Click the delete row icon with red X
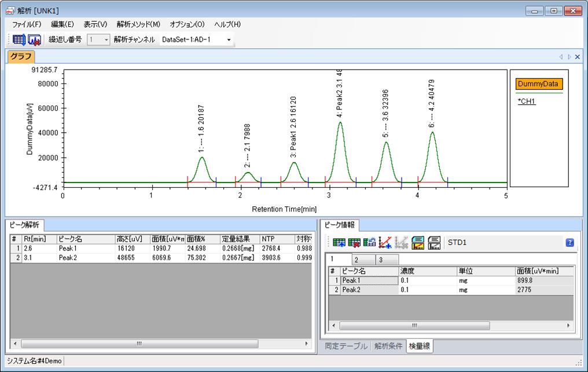588x372 pixels. click(354, 242)
